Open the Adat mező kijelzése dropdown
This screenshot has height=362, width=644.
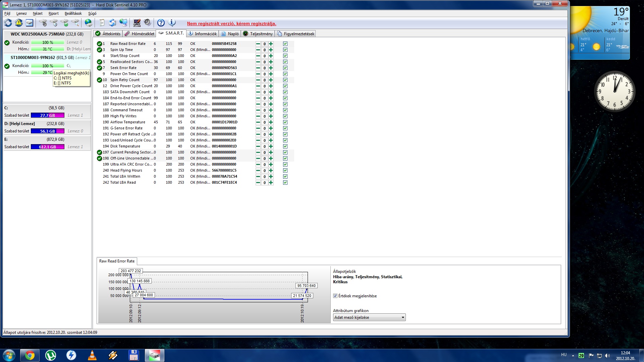click(369, 317)
